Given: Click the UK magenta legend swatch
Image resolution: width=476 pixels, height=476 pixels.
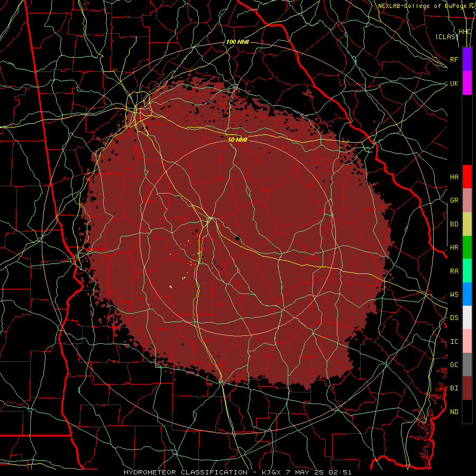Looking at the screenshot, I should [x=467, y=83].
